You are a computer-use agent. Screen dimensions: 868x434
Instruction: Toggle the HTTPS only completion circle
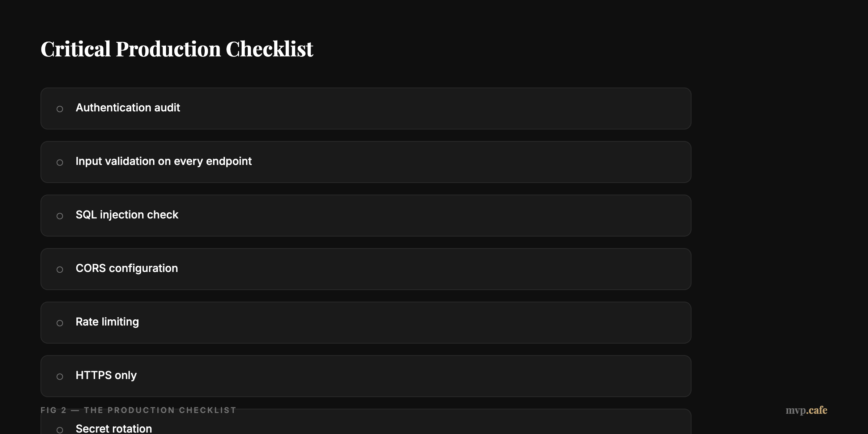pos(60,376)
